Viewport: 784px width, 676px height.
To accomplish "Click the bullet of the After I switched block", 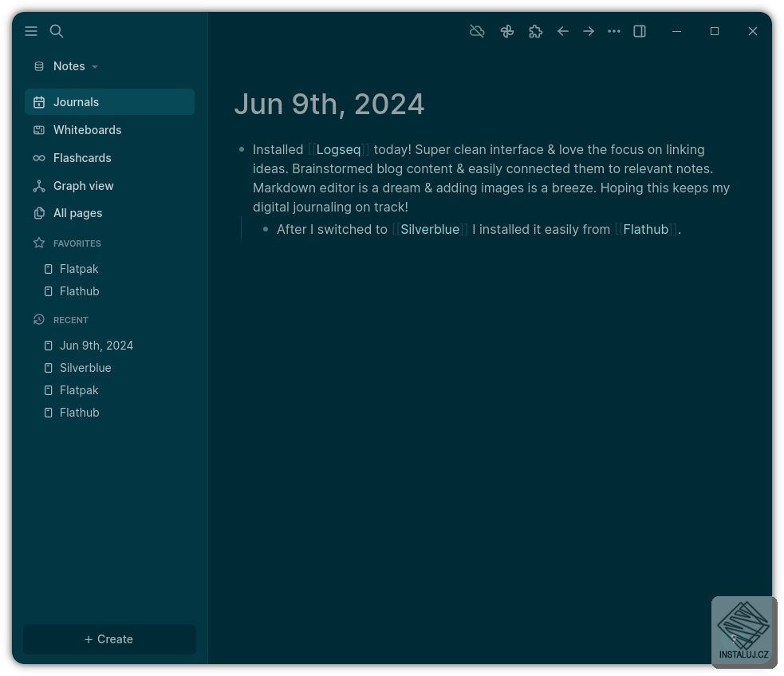I will click(x=266, y=230).
